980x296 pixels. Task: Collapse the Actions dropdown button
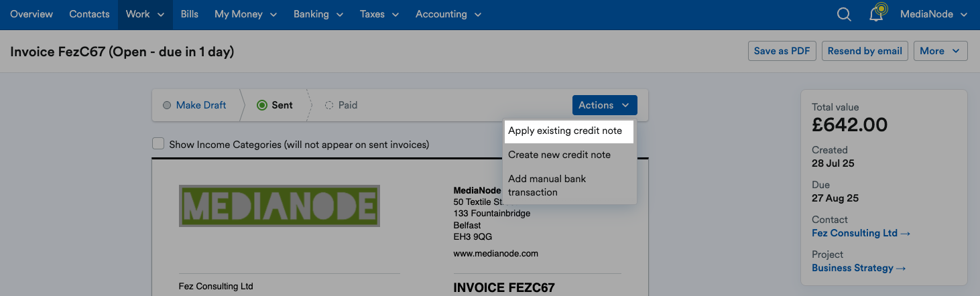605,105
